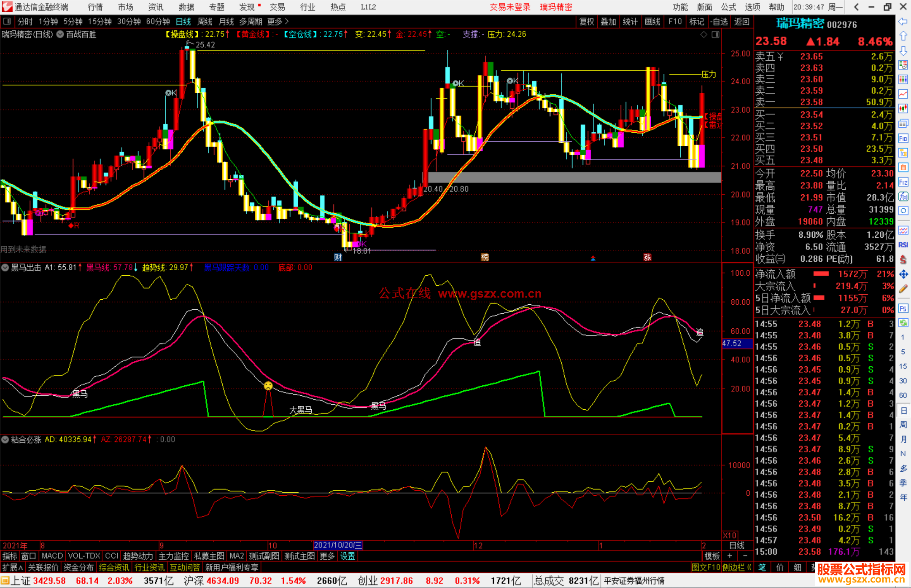Open the 模板 template dropdown

point(712,556)
